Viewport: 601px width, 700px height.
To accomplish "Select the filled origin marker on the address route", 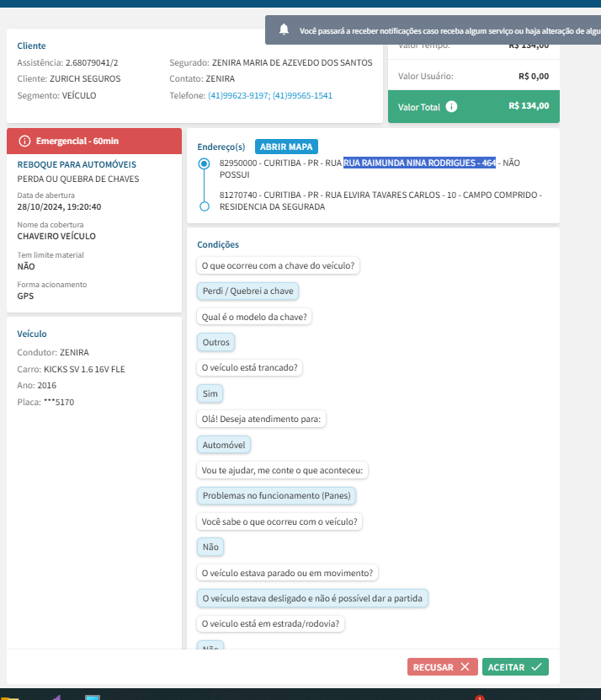I will (x=204, y=164).
